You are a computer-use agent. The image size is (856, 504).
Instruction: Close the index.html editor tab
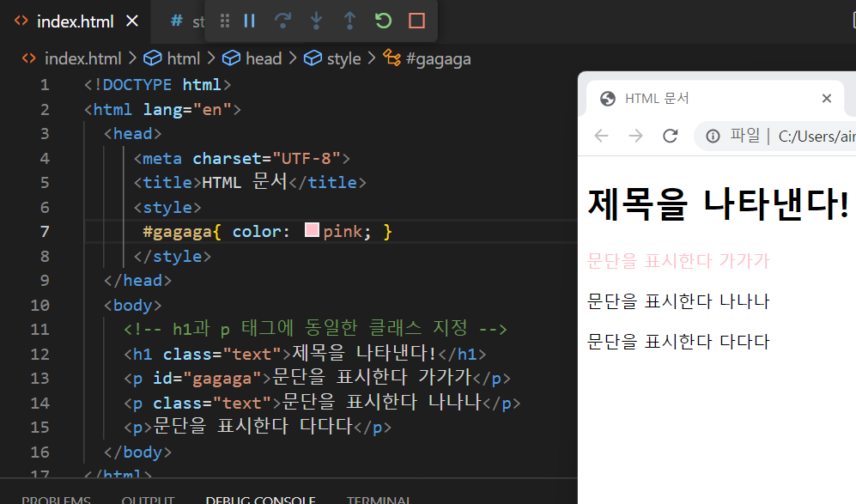pos(131,21)
